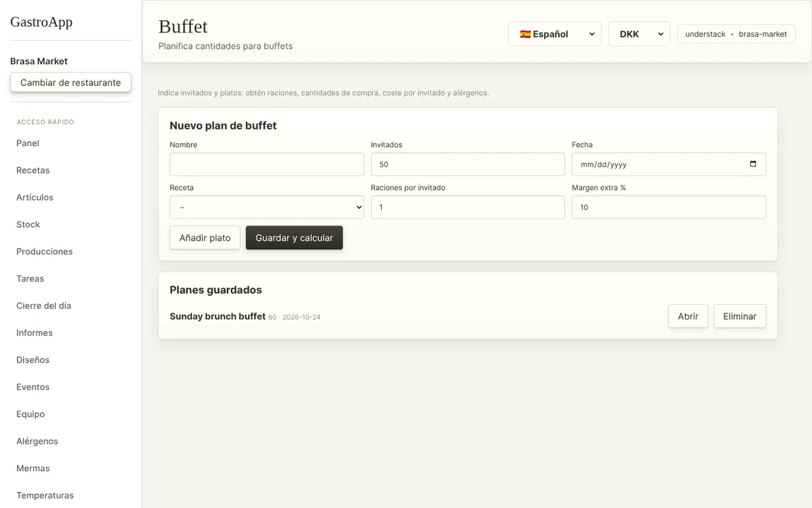Go to Panel in the sidebar
812x508 pixels.
click(x=28, y=144)
